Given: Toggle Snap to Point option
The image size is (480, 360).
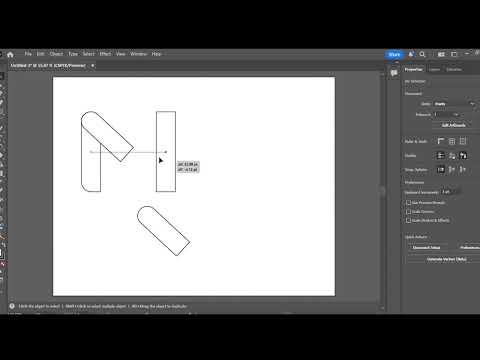Looking at the screenshot, I should (441, 169).
